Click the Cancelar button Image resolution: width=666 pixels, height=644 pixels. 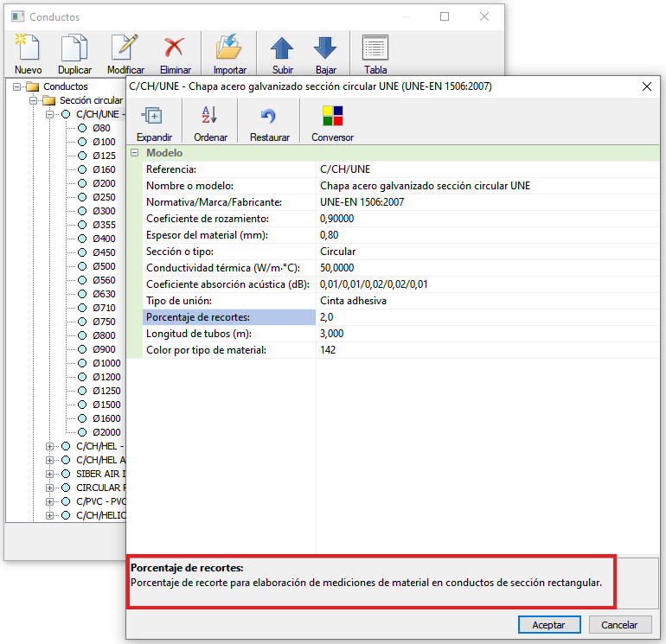(619, 625)
